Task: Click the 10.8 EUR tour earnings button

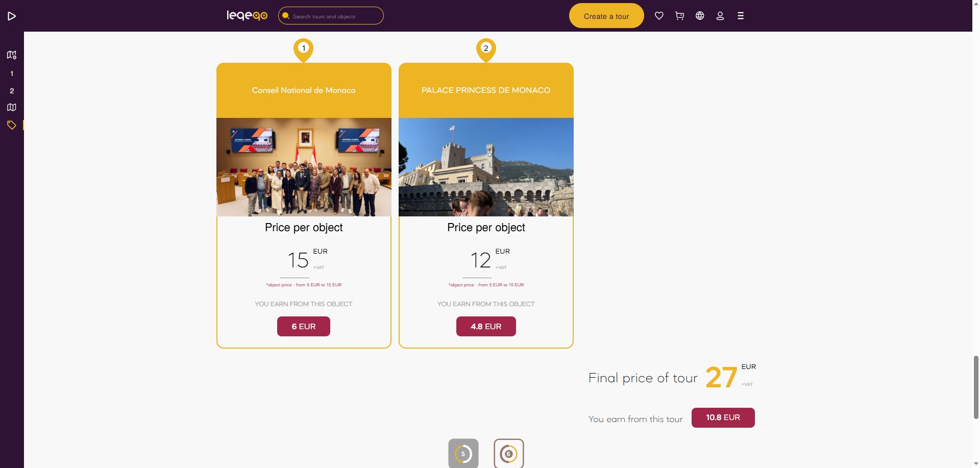Action: click(x=723, y=417)
